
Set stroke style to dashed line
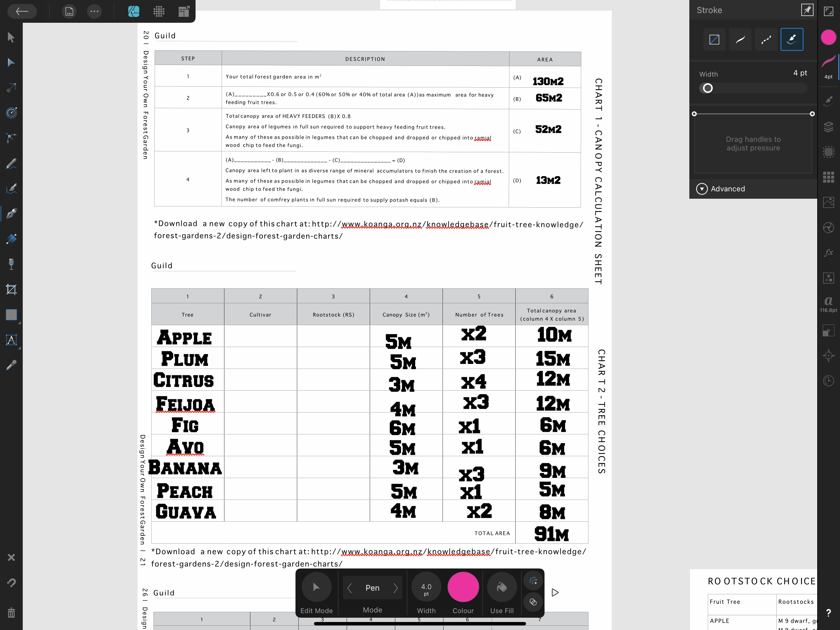766,39
